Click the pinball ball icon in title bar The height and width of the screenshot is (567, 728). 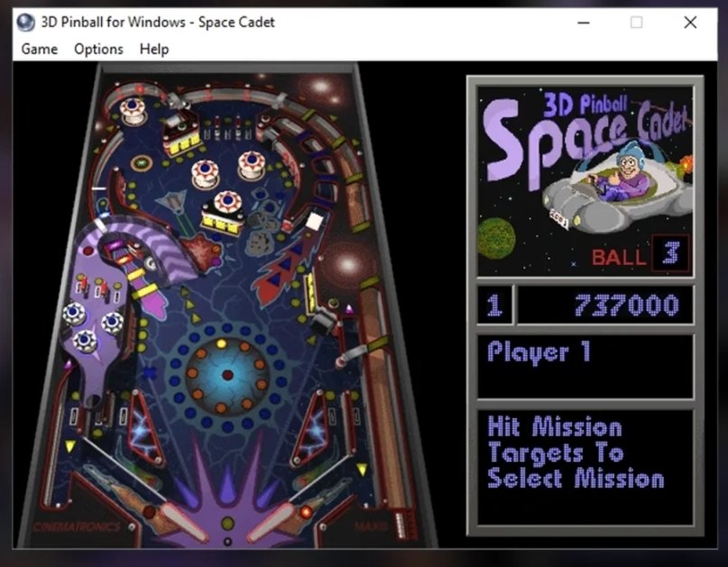click(x=25, y=23)
